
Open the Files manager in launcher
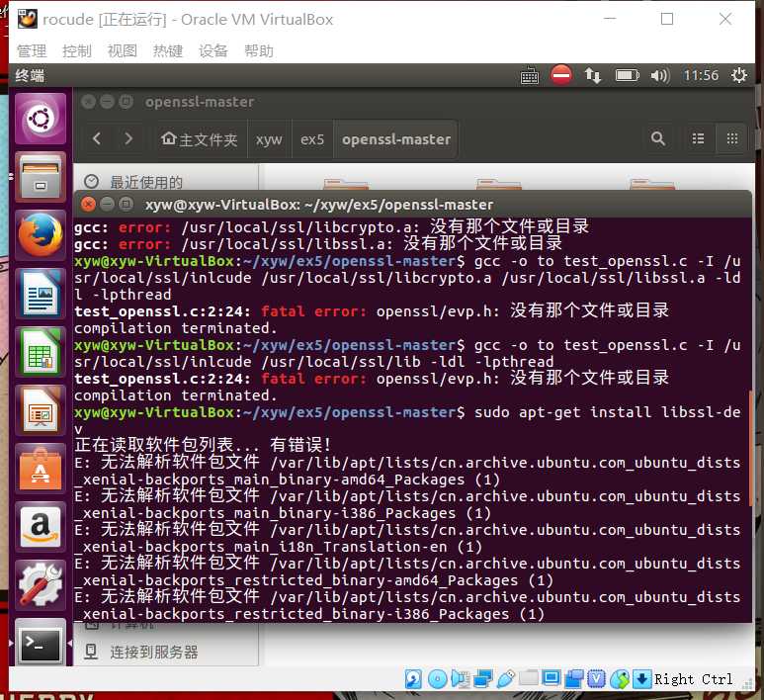[41, 177]
